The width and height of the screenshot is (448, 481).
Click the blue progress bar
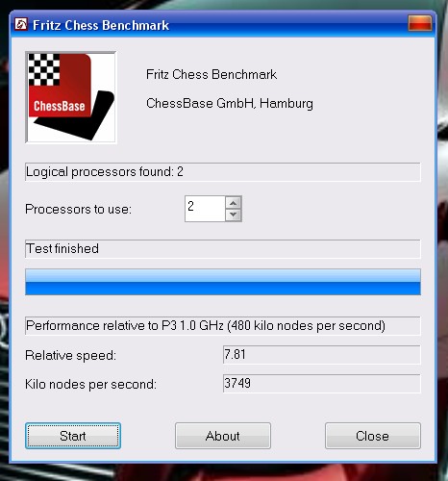tap(223, 282)
